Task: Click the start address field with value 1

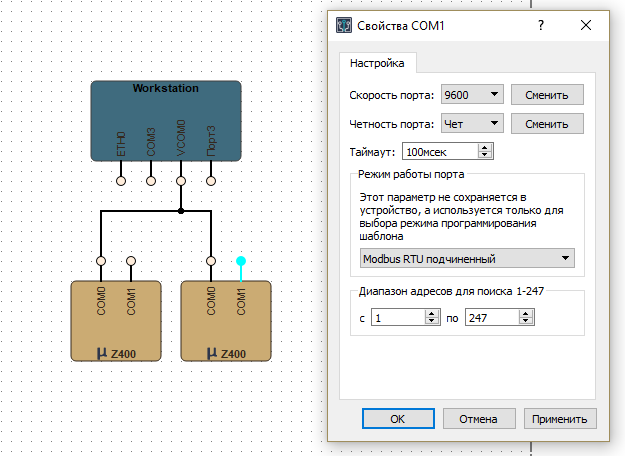Action: tap(398, 317)
